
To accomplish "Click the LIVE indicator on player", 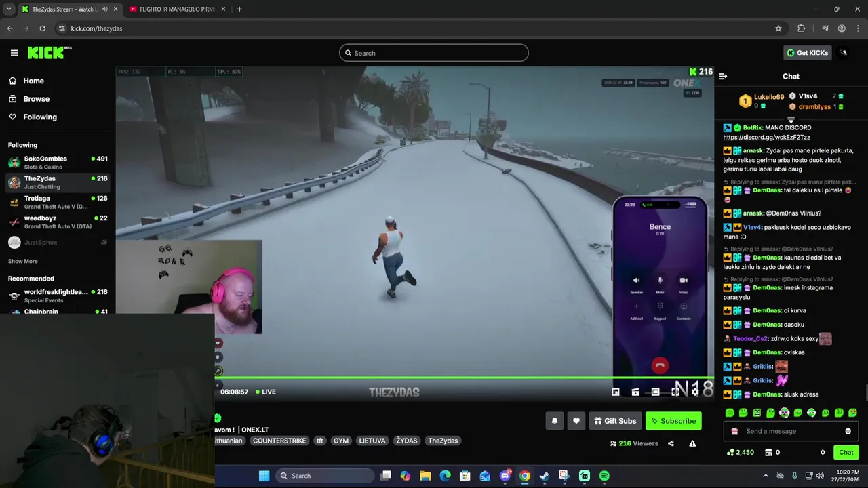I will tap(266, 392).
